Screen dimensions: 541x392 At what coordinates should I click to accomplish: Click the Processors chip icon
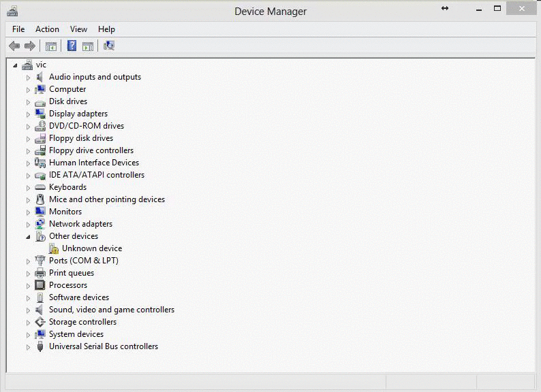pos(40,285)
